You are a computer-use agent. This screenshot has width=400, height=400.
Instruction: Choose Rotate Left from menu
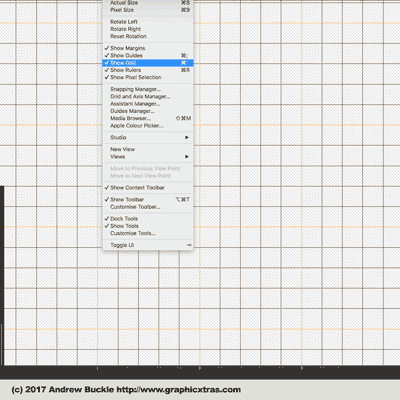click(148, 22)
